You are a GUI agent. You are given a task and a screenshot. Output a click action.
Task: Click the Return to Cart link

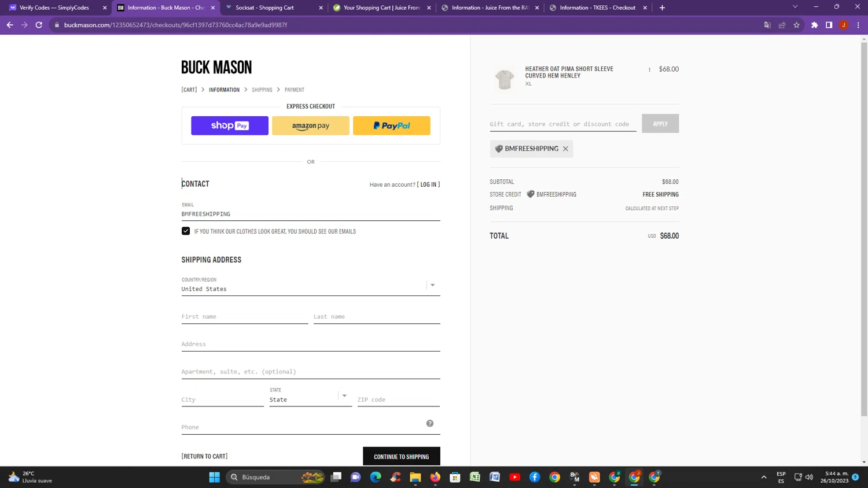tap(204, 456)
